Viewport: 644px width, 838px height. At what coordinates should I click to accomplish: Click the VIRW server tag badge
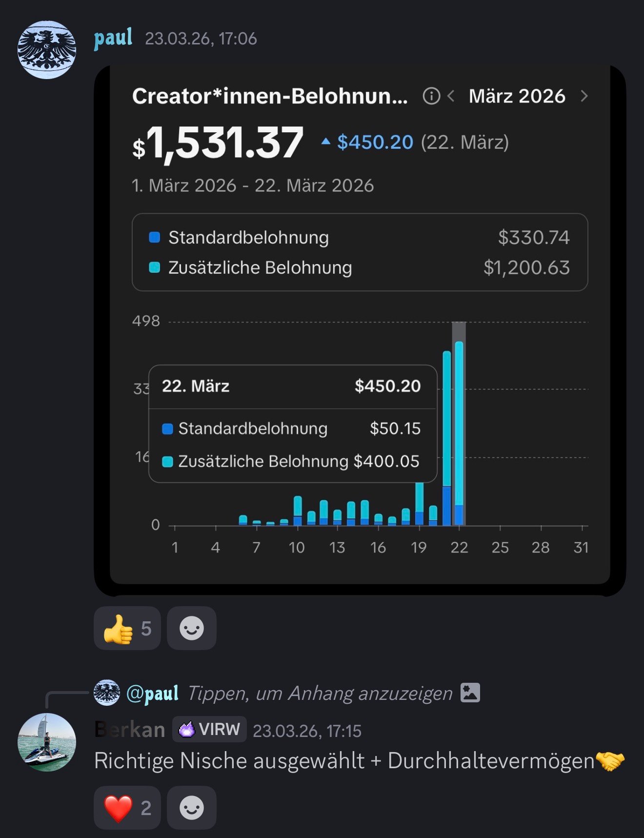tap(209, 730)
